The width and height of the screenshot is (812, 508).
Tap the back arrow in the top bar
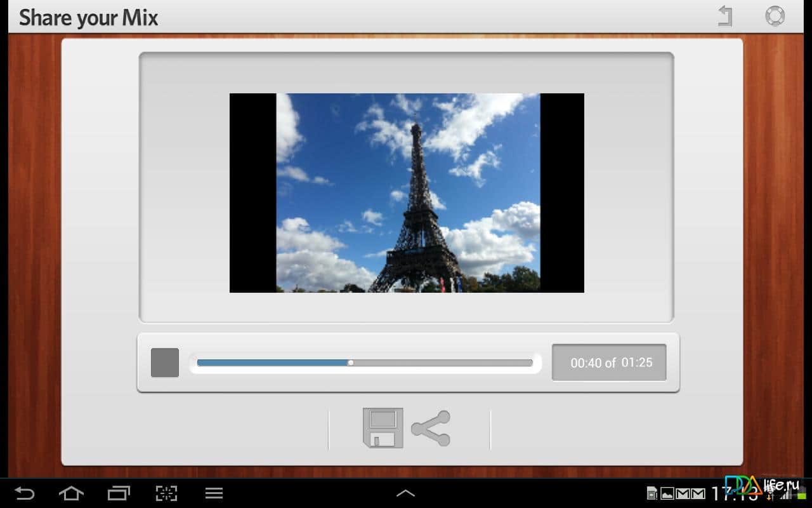[x=725, y=16]
